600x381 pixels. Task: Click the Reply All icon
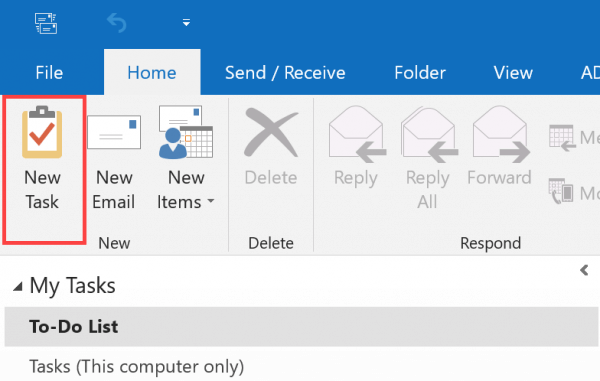[x=429, y=134]
